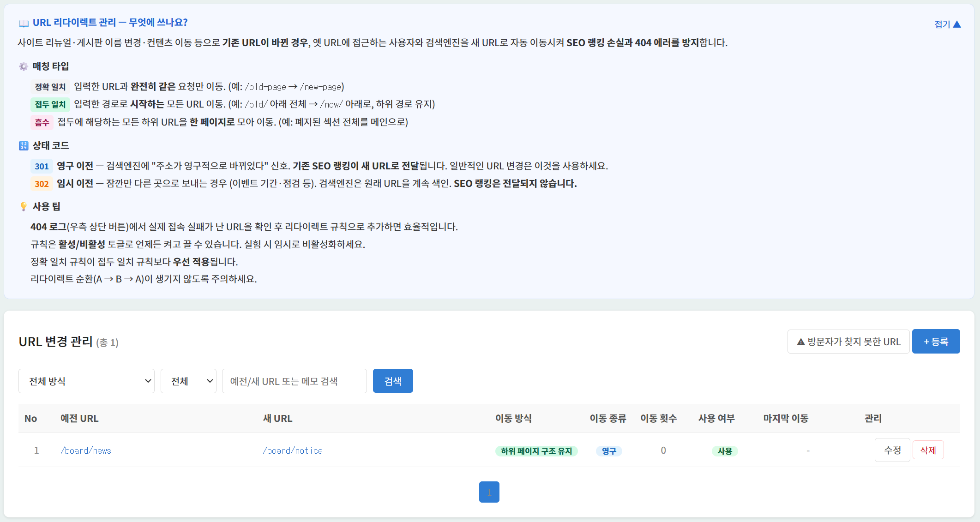Go to page 1 in pagination

click(489, 492)
